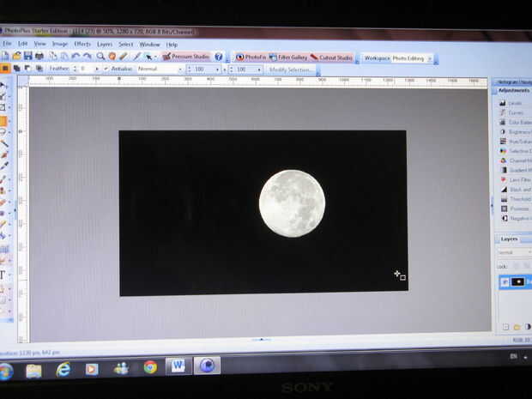Open the Layers menu
This screenshot has width=532, height=399.
click(105, 45)
